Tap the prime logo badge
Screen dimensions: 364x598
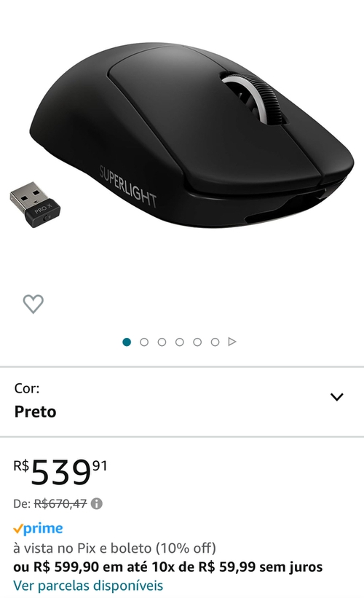[x=38, y=529]
